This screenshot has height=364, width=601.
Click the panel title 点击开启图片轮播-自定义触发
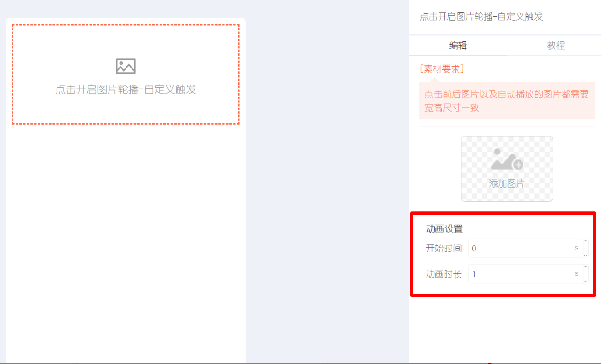tap(481, 17)
